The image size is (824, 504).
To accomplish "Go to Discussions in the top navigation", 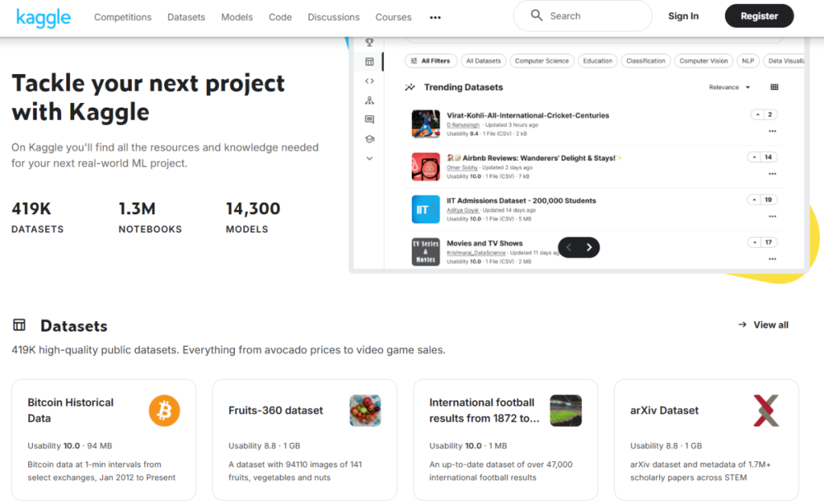I will click(333, 17).
